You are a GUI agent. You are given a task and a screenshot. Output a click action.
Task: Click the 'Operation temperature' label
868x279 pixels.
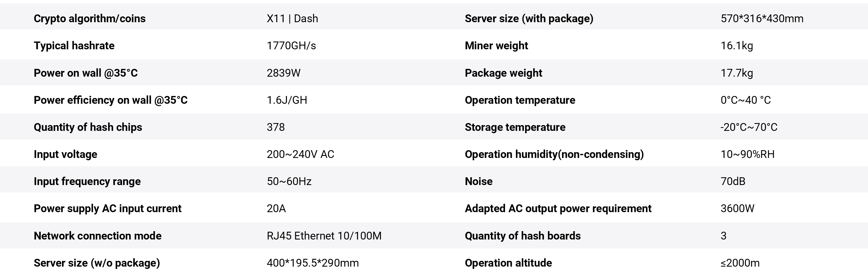[x=520, y=100]
